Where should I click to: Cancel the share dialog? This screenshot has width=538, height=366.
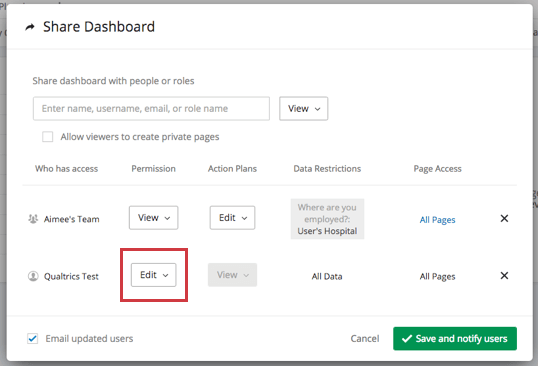tap(365, 339)
